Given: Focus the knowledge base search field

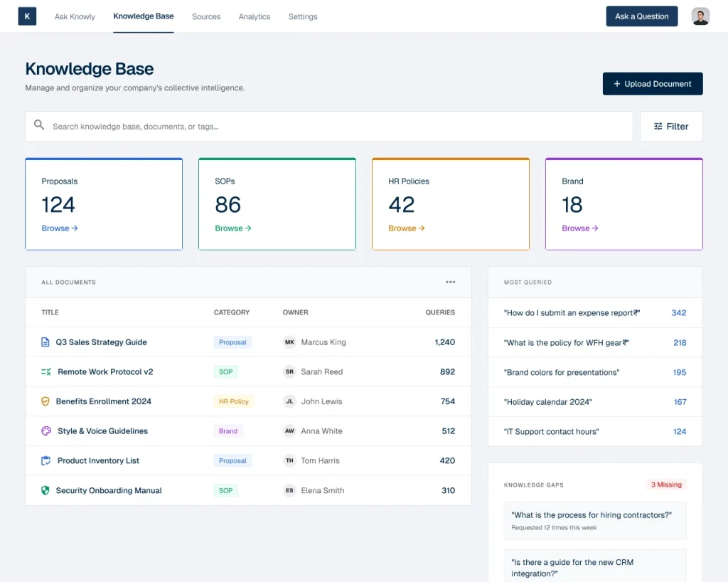Looking at the screenshot, I should [x=328, y=127].
